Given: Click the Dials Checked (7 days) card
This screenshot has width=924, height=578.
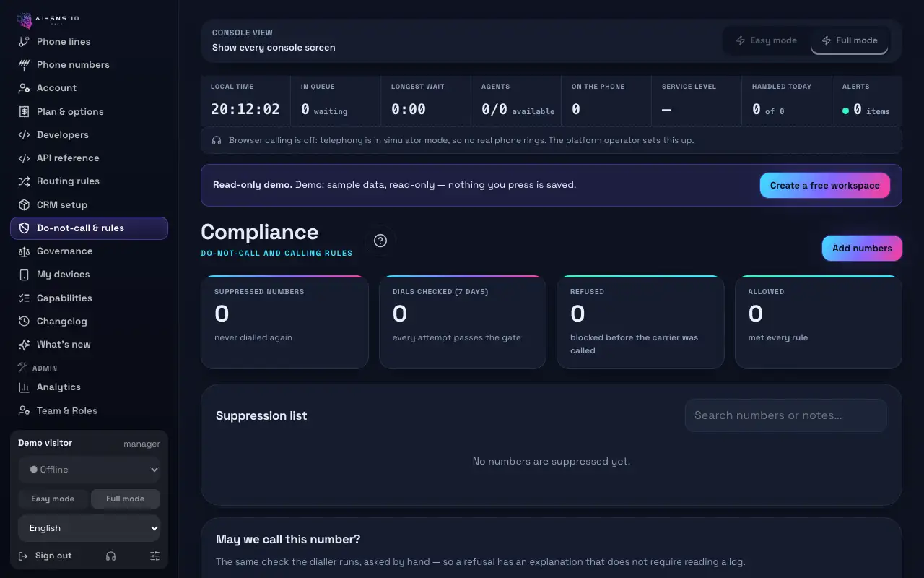Looking at the screenshot, I should pos(463,322).
